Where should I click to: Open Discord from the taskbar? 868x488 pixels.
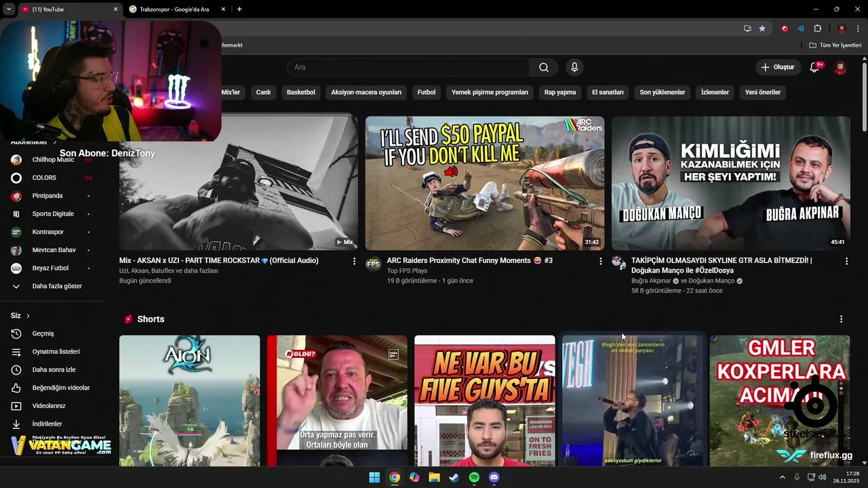click(x=494, y=477)
